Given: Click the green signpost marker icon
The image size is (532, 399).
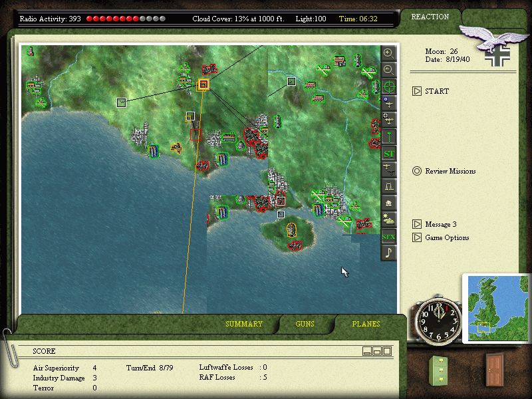Looking at the screenshot, I should click(388, 137).
